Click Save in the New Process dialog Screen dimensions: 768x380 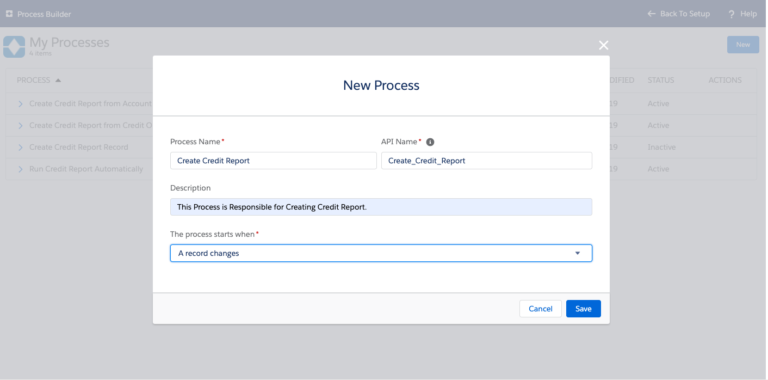point(583,309)
